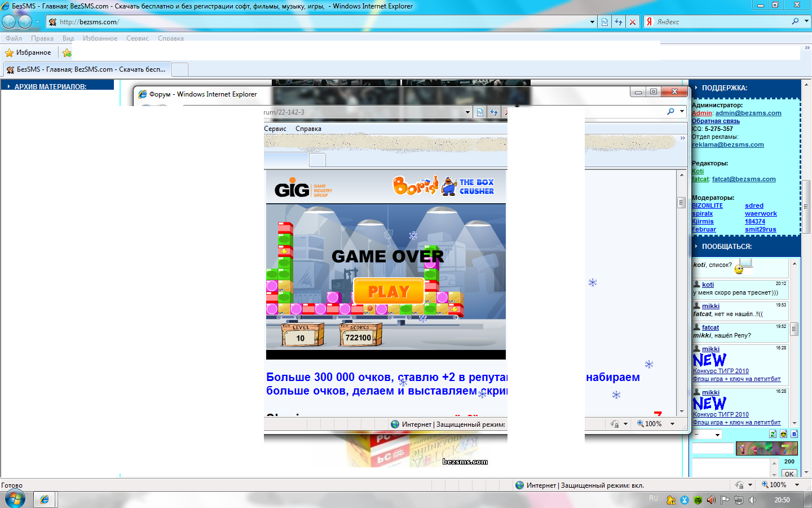Open the address dropdown in Форум window
The width and height of the screenshot is (812, 508).
click(x=467, y=112)
